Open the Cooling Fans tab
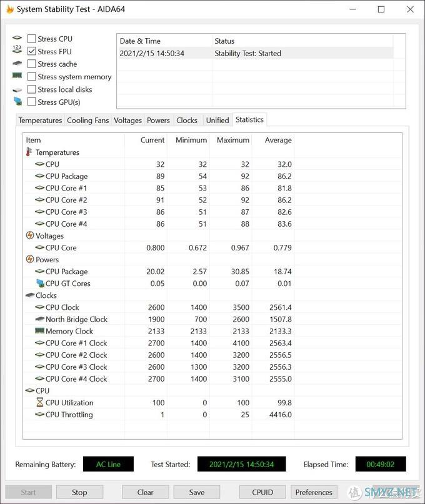This screenshot has width=425, height=504. point(88,120)
